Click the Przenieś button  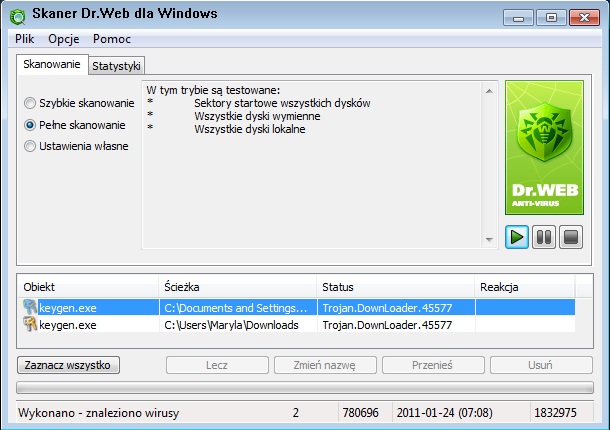(x=433, y=365)
